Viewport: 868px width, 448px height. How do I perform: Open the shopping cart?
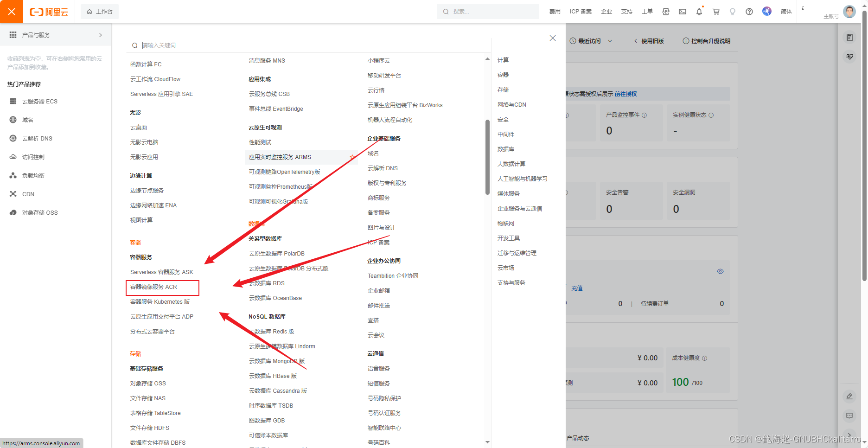[716, 12]
